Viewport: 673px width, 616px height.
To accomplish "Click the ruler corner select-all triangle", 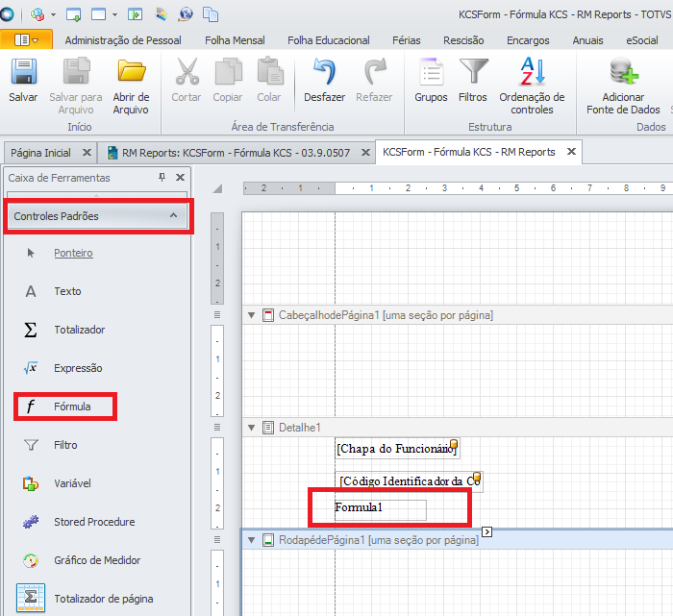I will click(x=217, y=188).
